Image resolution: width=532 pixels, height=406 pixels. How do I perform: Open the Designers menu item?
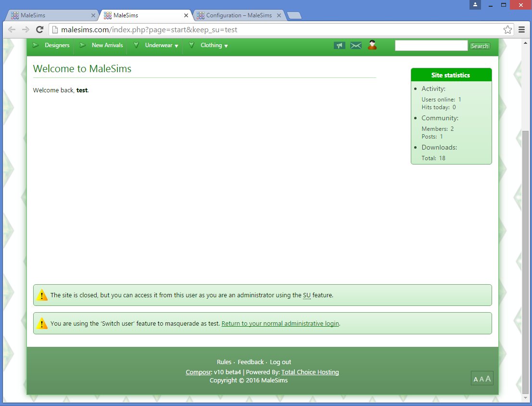pyautogui.click(x=57, y=45)
